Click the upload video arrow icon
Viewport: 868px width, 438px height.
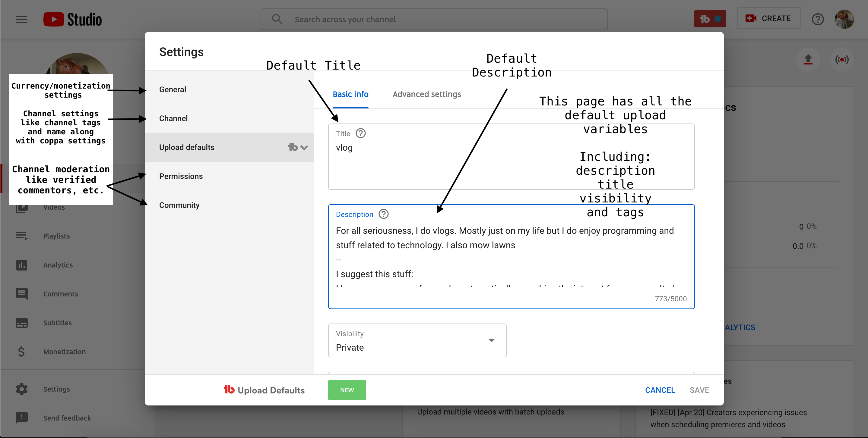808,60
